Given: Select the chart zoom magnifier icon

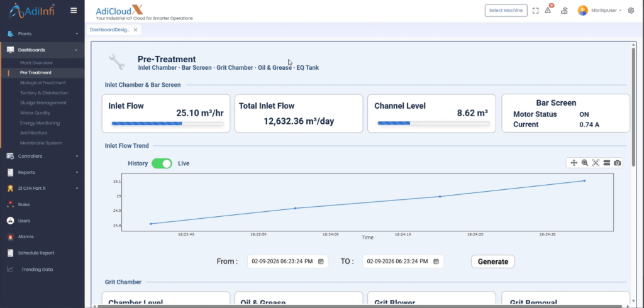Looking at the screenshot, I should (585, 163).
